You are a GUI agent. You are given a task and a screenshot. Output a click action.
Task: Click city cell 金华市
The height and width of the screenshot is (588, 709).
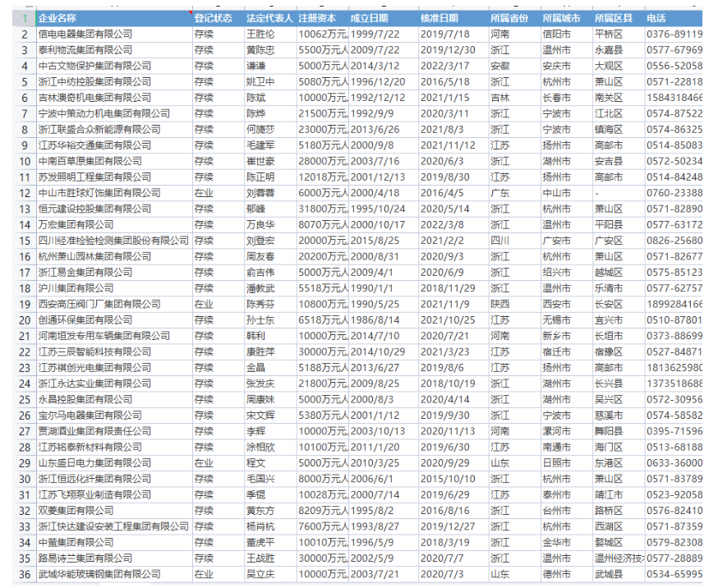(567, 543)
